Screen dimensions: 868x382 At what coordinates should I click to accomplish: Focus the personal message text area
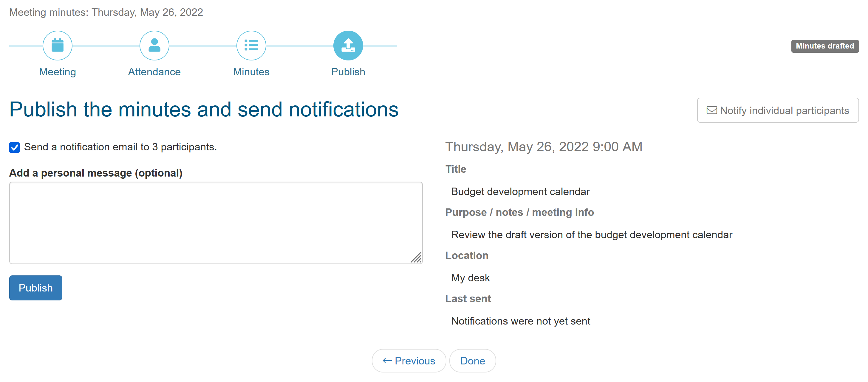[x=216, y=222]
